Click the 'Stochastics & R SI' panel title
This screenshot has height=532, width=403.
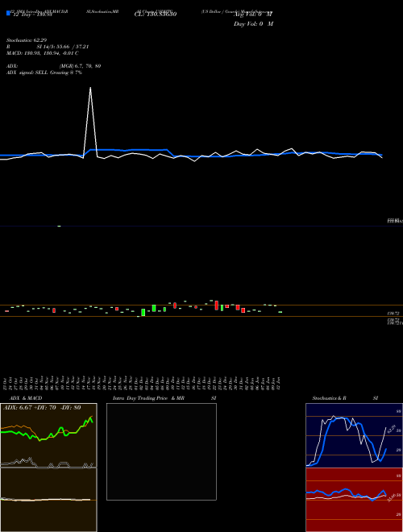(x=345, y=398)
